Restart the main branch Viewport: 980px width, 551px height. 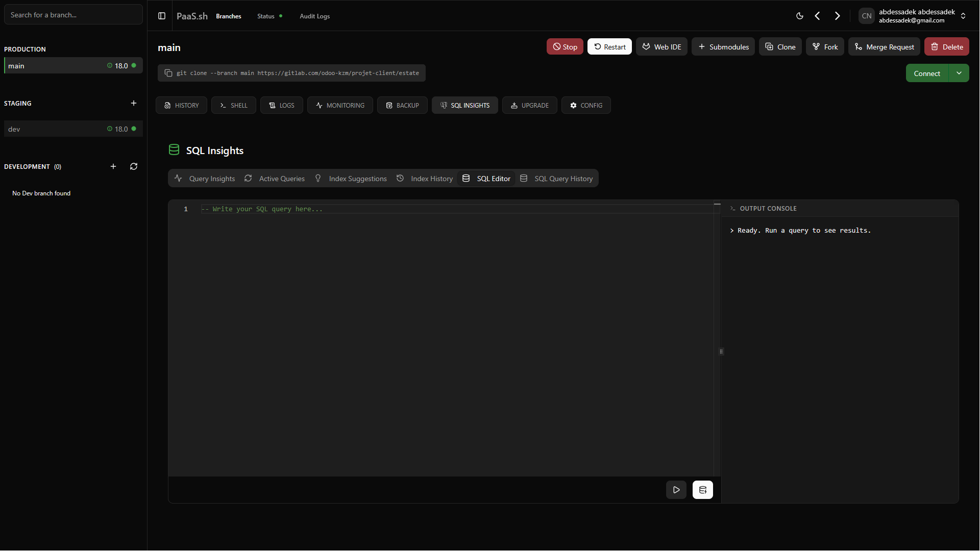tap(609, 46)
